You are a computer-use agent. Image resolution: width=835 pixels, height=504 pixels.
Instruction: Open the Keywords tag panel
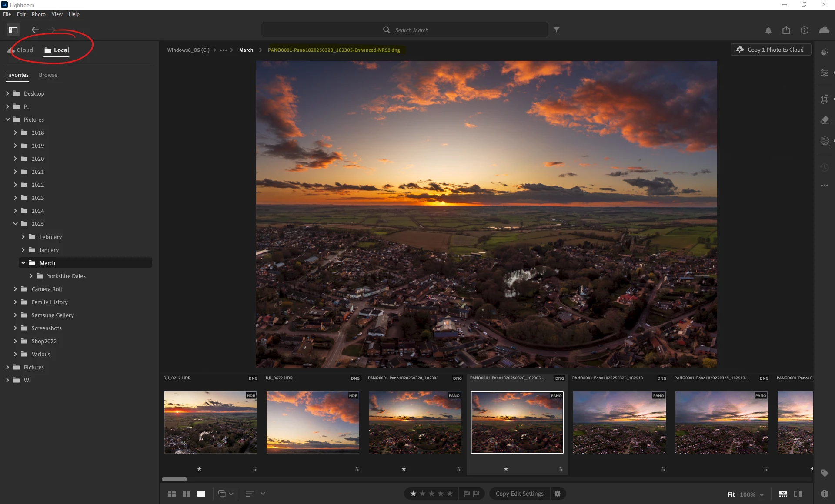pyautogui.click(x=824, y=473)
